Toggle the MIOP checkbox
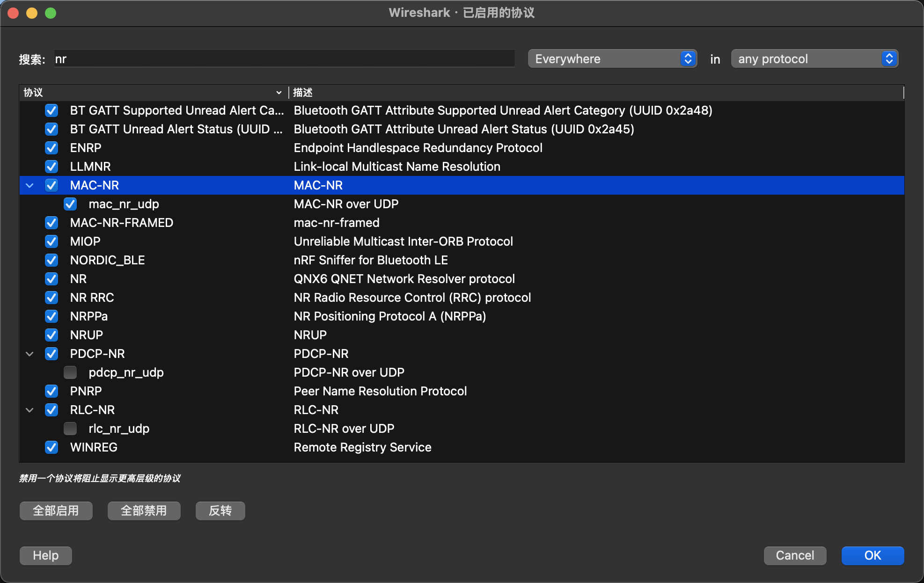Screen dimensions: 924x583 (51, 241)
